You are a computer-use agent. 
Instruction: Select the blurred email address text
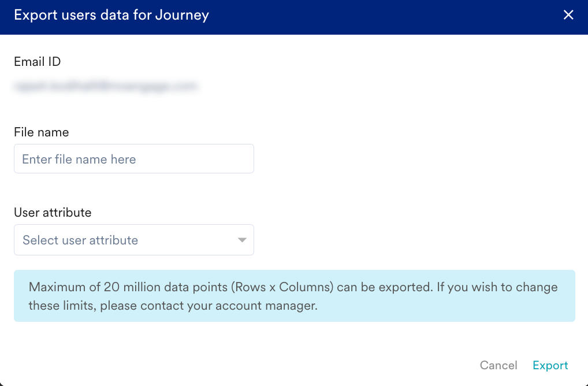click(106, 86)
